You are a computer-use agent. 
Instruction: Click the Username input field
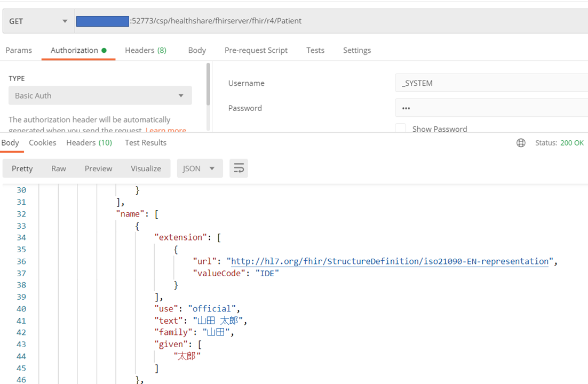(491, 83)
